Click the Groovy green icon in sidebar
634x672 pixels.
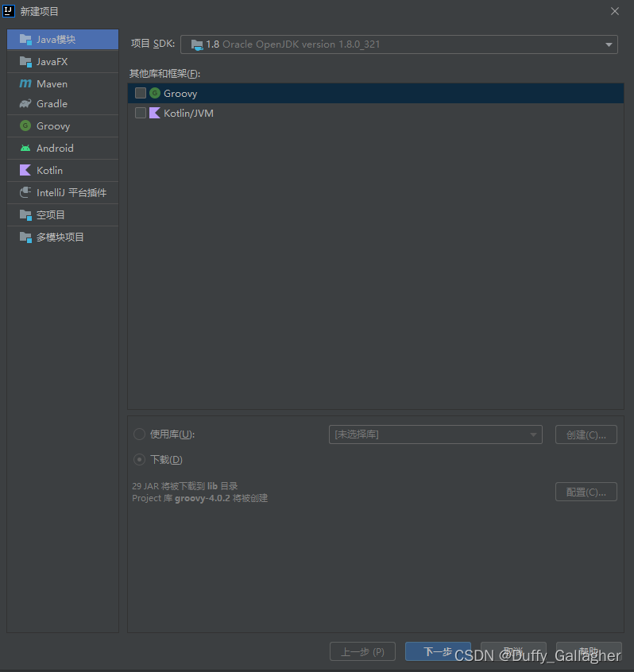tap(25, 126)
